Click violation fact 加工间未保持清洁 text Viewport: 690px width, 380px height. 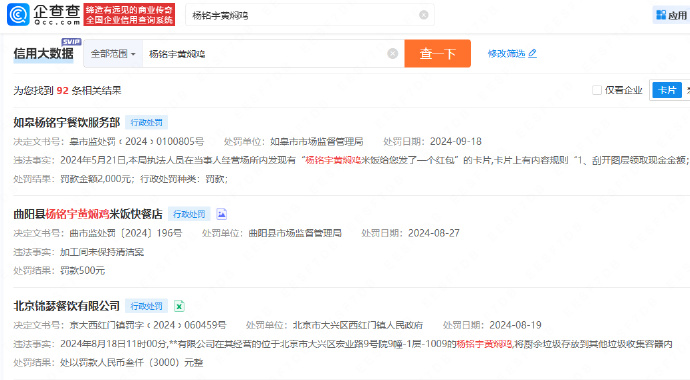pyautogui.click(x=102, y=252)
